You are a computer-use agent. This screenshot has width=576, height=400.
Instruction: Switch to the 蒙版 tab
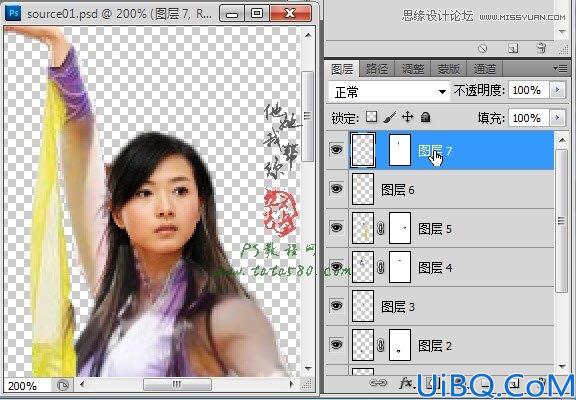tap(449, 69)
